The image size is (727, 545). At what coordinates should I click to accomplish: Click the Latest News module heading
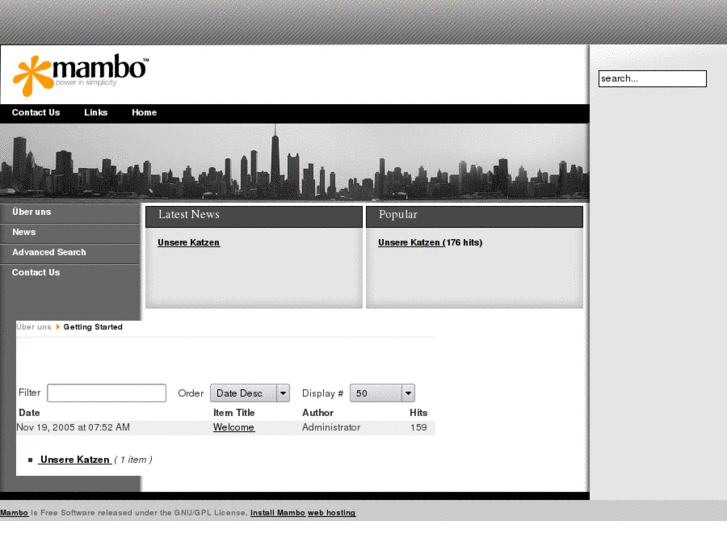[x=189, y=214]
